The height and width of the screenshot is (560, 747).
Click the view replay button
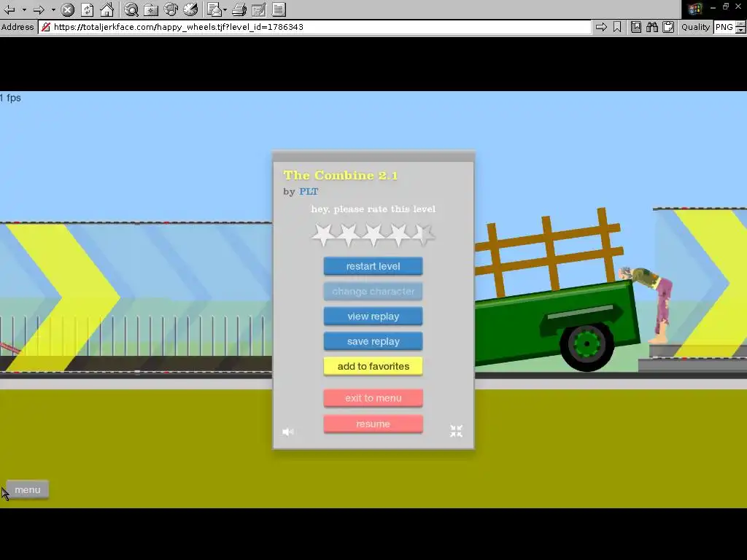(373, 316)
